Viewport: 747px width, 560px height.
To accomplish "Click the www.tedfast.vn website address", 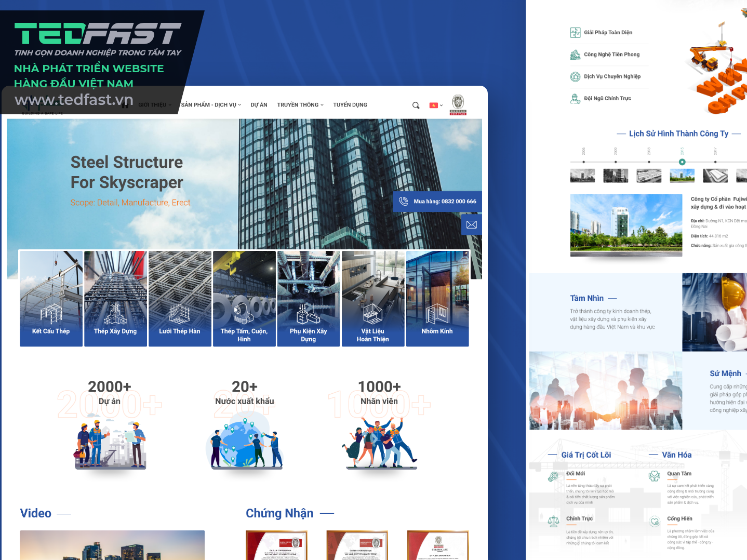I will [74, 100].
